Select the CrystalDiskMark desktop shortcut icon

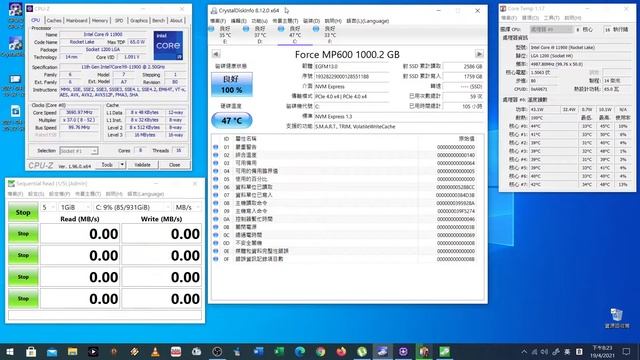tap(15, 47)
